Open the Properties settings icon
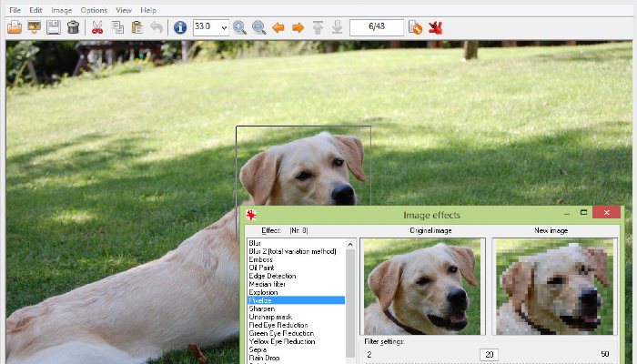 [x=415, y=27]
